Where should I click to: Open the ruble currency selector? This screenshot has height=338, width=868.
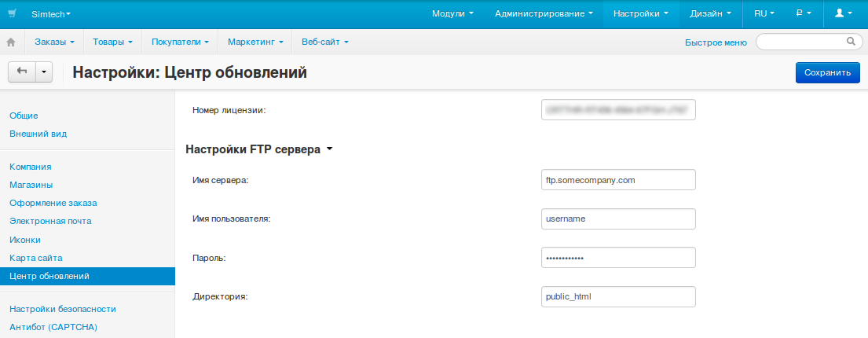pyautogui.click(x=804, y=14)
